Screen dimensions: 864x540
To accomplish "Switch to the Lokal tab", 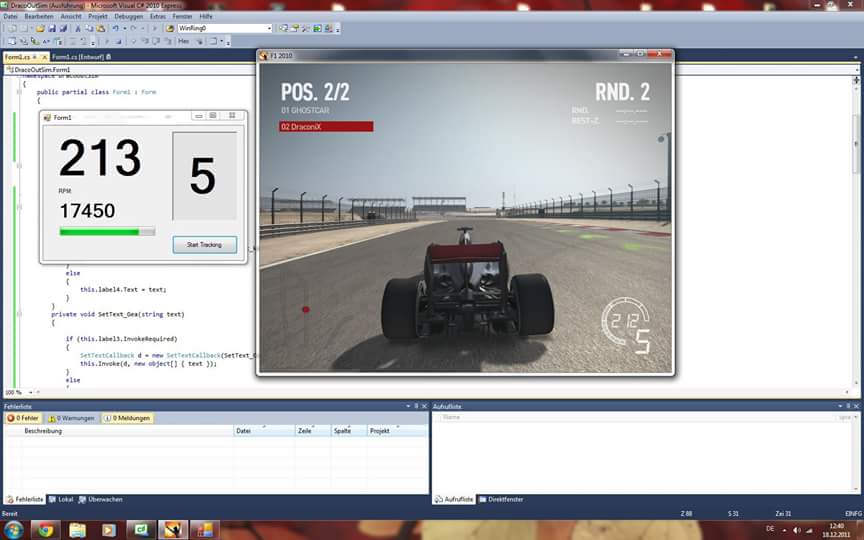I will click(61, 499).
